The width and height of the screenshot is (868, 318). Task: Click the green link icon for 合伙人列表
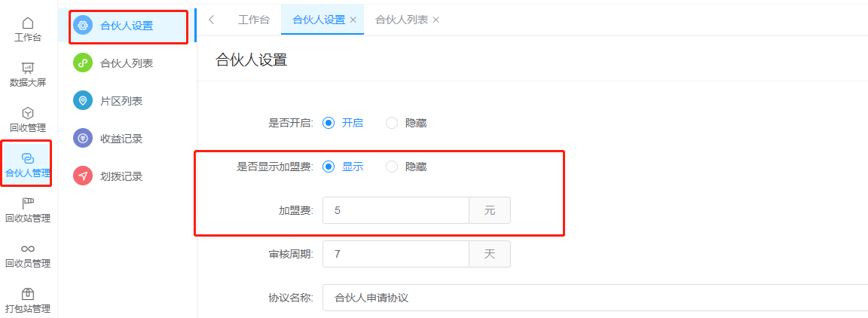click(83, 63)
